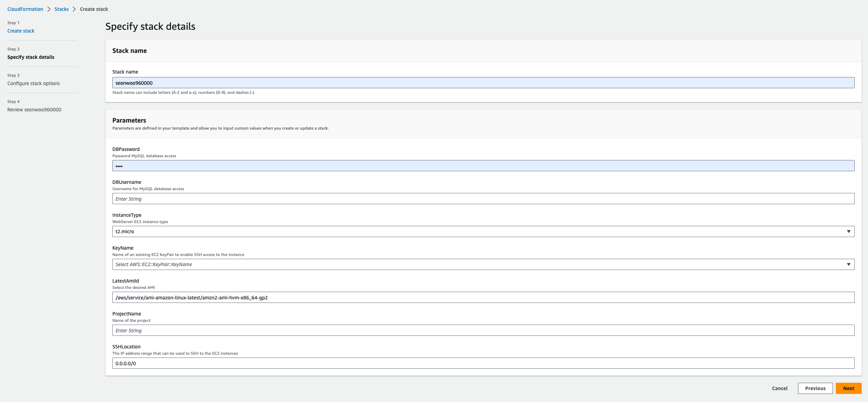The image size is (868, 402).
Task: Click the InstanceType dropdown arrow icon
Action: click(848, 231)
